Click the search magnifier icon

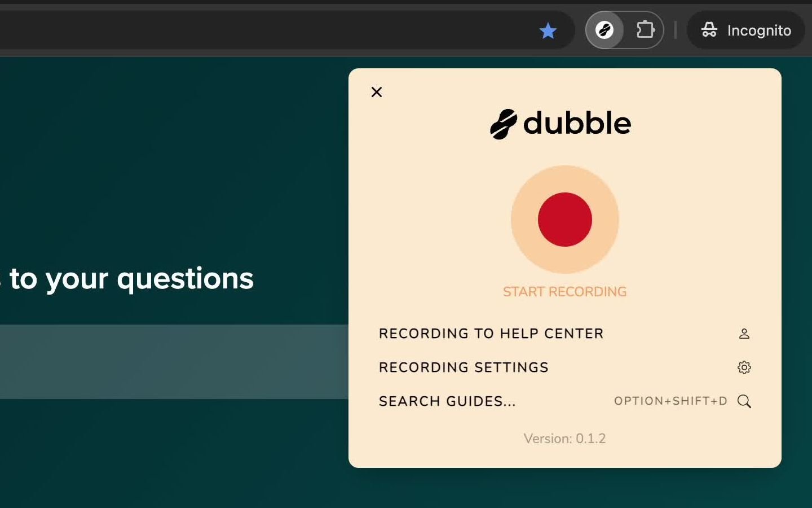click(744, 401)
